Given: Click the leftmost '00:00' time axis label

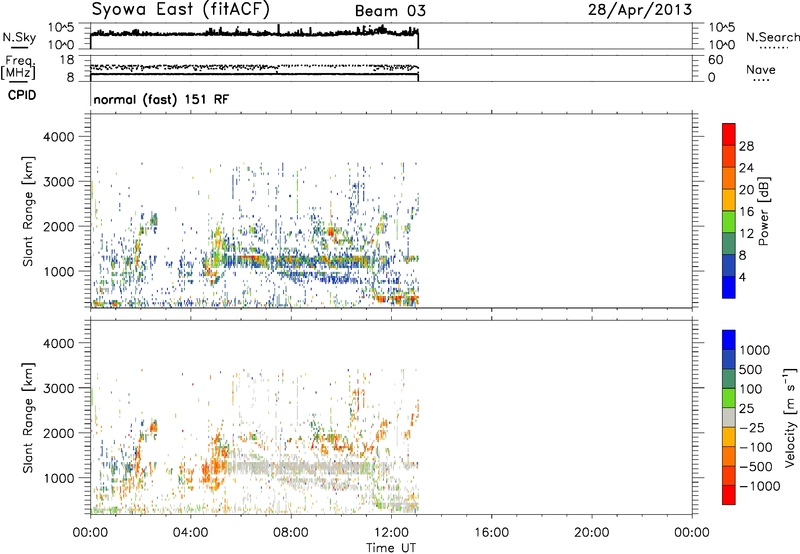Looking at the screenshot, I should [x=90, y=533].
